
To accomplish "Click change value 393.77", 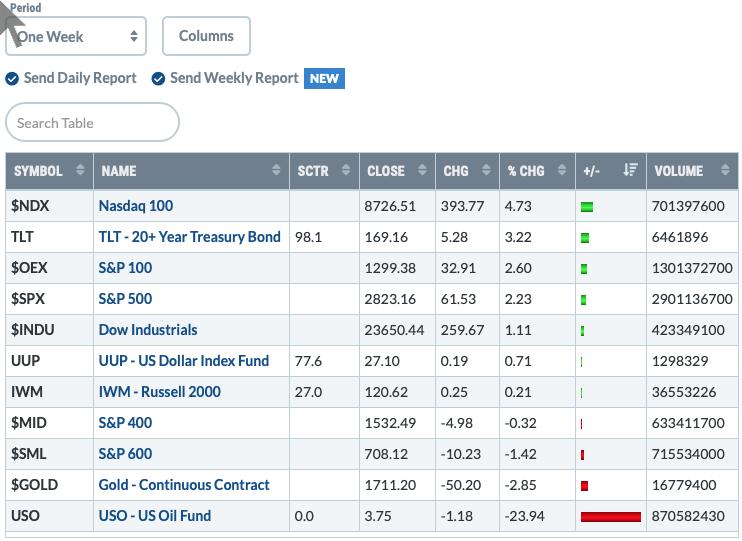I will point(462,206).
